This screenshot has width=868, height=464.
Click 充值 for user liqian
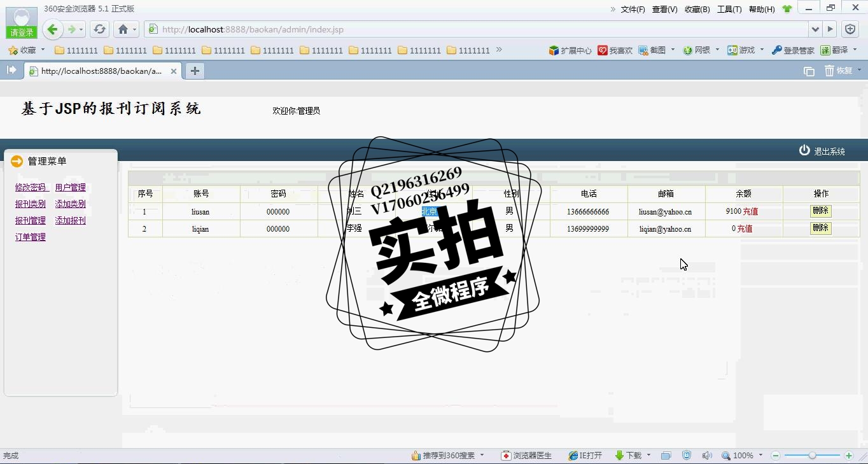[745, 228]
